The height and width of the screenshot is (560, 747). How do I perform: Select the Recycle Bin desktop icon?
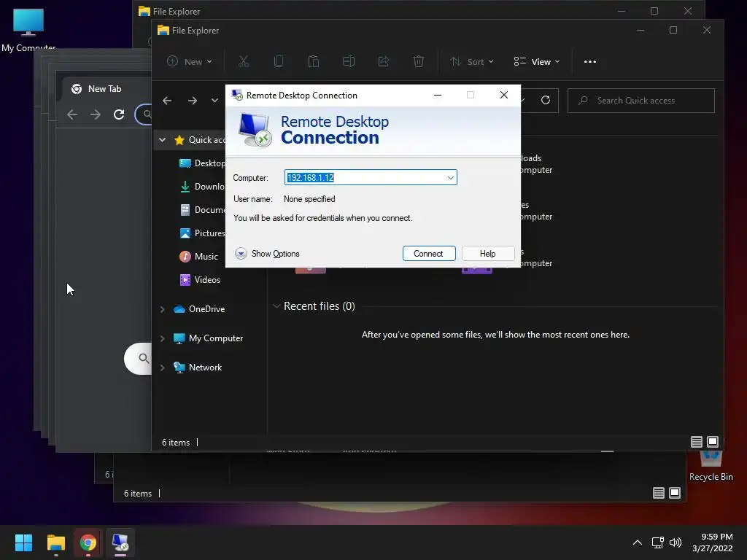pyautogui.click(x=711, y=467)
